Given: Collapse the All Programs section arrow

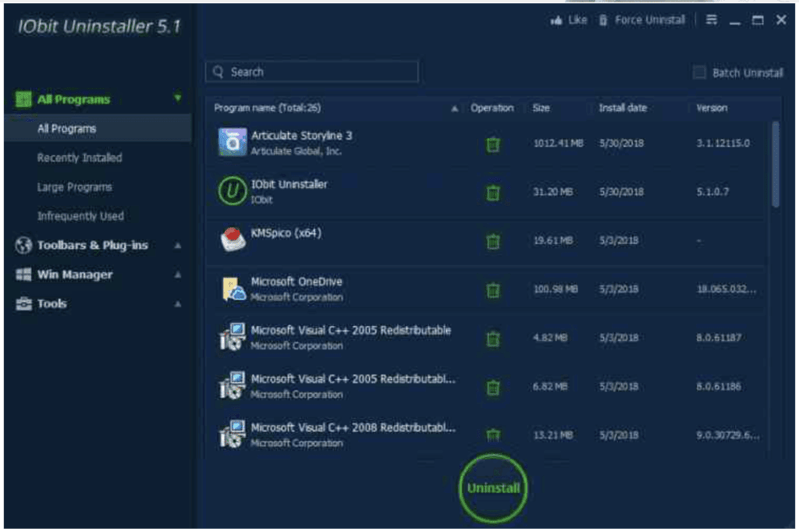Looking at the screenshot, I should coord(178,99).
